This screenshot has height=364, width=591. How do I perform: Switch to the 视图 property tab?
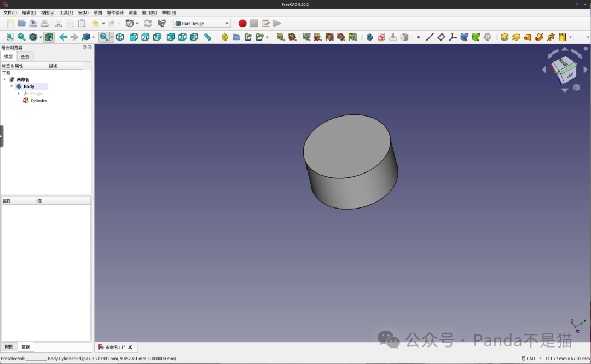[x=9, y=347]
